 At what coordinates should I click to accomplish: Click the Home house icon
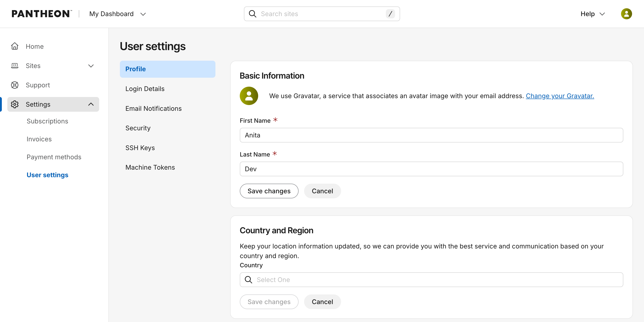15,46
